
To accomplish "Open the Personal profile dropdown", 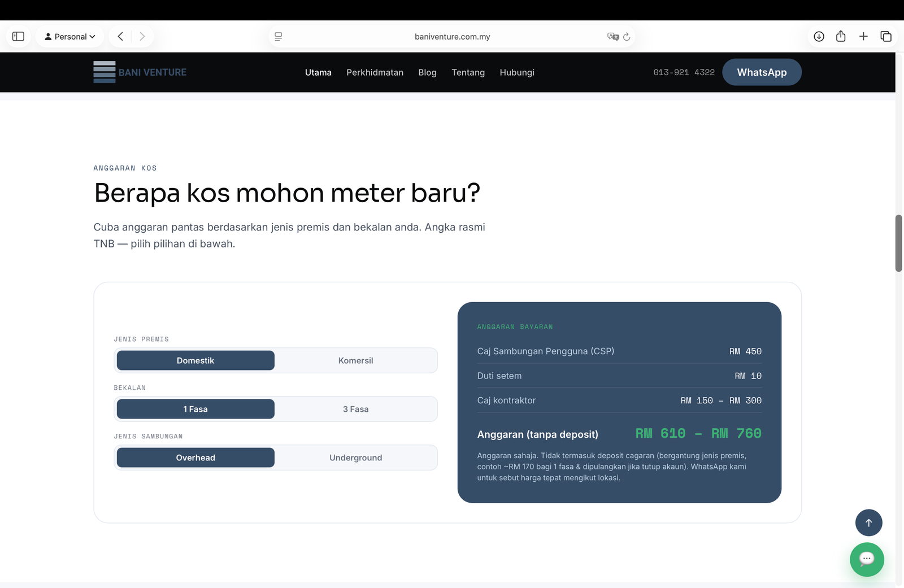I will click(x=70, y=36).
